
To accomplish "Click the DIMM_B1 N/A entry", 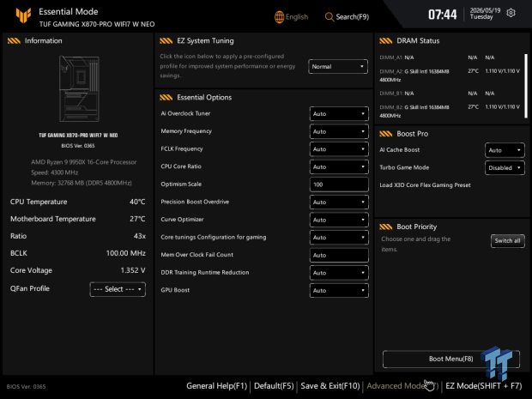I will pyautogui.click(x=396, y=94).
